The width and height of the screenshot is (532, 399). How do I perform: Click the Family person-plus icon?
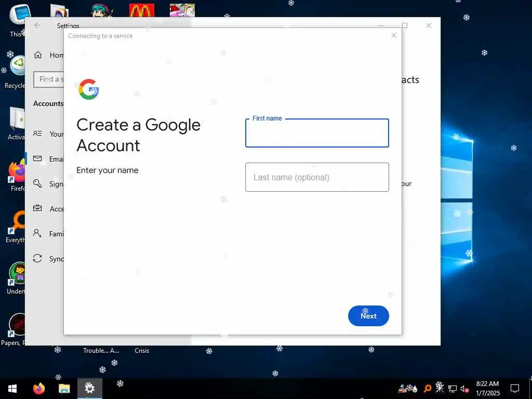[x=37, y=233]
